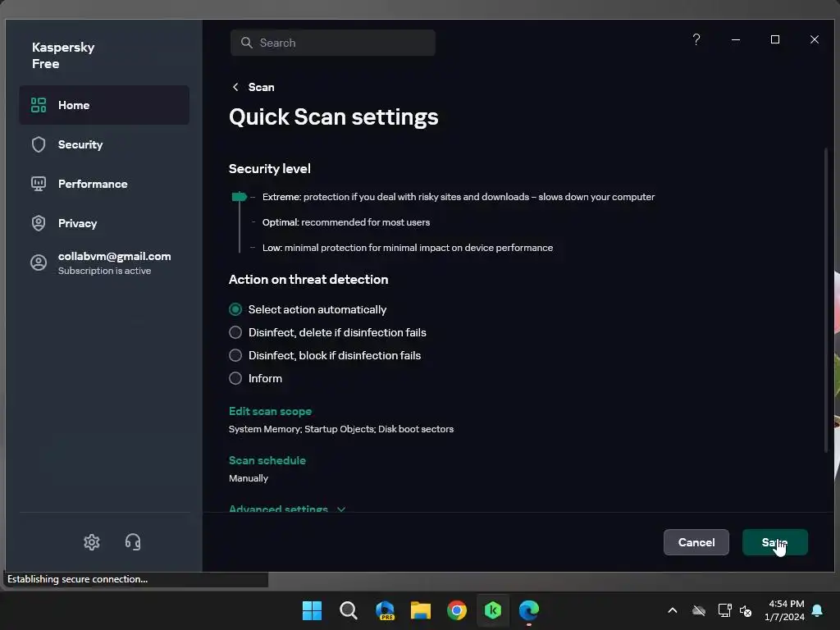The height and width of the screenshot is (630, 840).
Task: Open Windows taskbar search
Action: 348,610
